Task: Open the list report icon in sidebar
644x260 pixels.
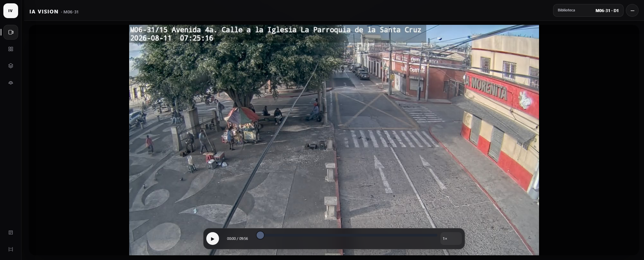Action: (x=11, y=232)
